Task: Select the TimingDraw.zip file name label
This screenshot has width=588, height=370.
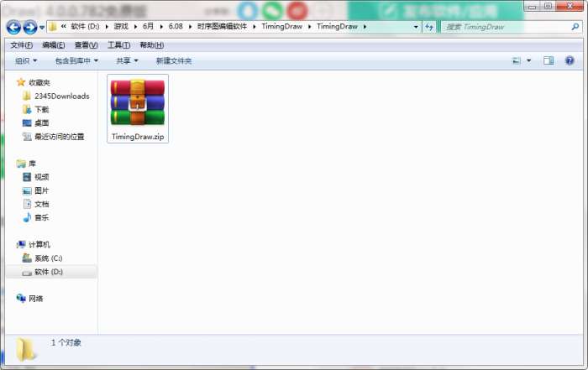Action: pyautogui.click(x=138, y=137)
